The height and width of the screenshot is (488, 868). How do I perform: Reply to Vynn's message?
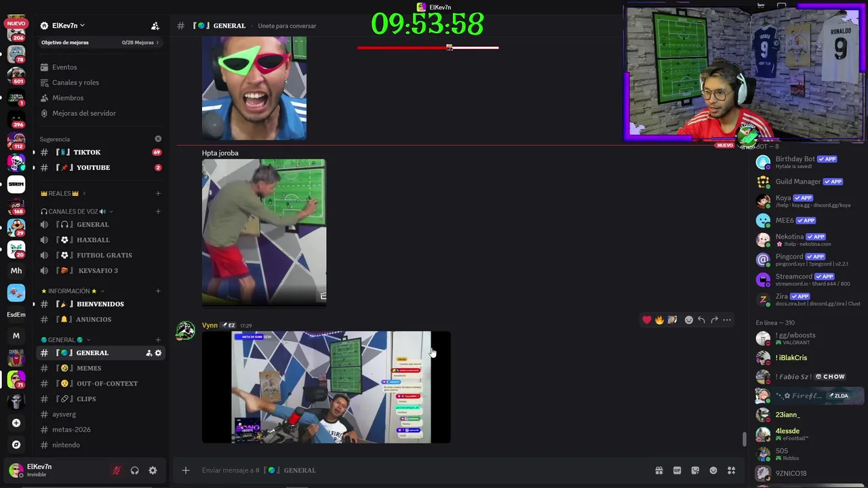click(701, 320)
